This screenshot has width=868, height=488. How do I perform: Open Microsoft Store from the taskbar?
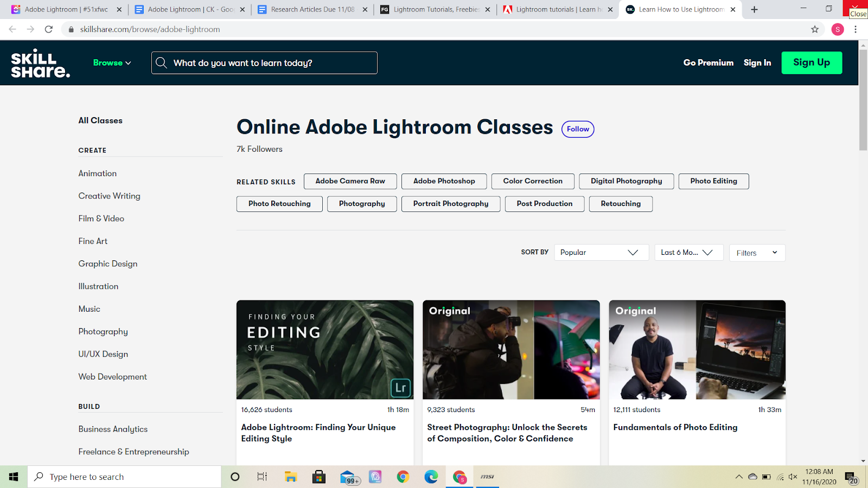click(319, 477)
